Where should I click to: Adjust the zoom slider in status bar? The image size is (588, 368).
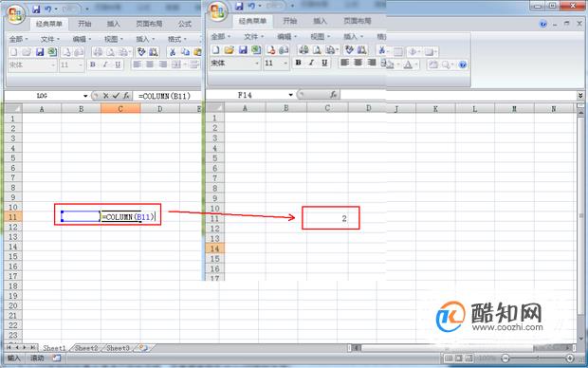click(x=538, y=359)
